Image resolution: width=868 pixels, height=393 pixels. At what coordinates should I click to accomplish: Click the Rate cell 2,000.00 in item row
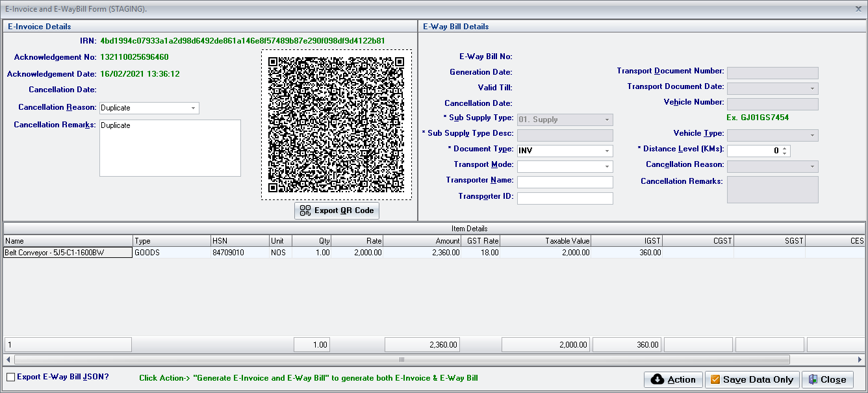pyautogui.click(x=357, y=253)
